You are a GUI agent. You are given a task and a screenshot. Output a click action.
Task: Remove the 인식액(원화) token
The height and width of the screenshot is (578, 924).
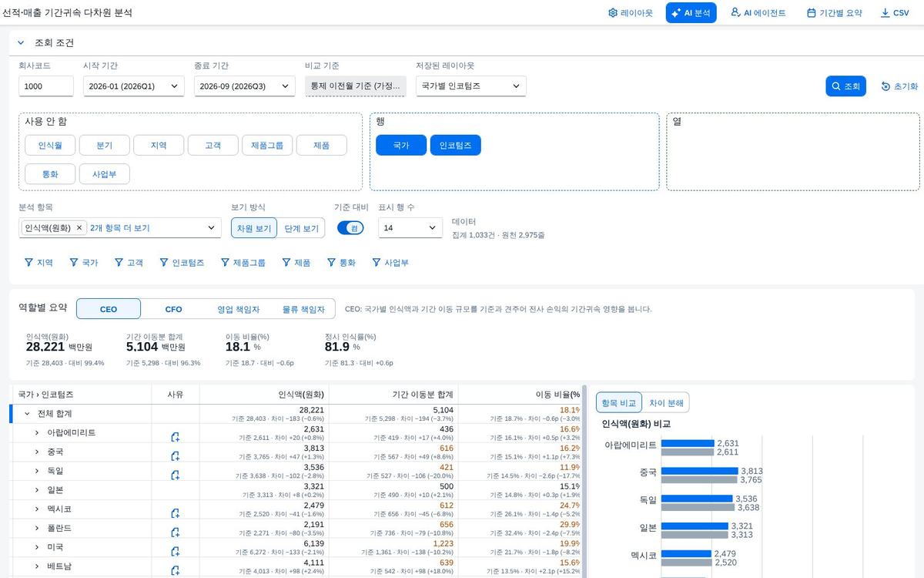[79, 228]
